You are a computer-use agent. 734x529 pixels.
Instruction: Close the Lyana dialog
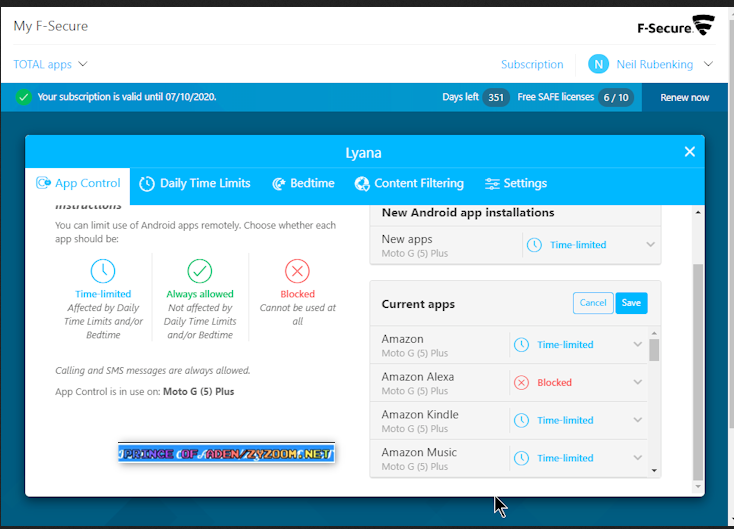pos(690,152)
